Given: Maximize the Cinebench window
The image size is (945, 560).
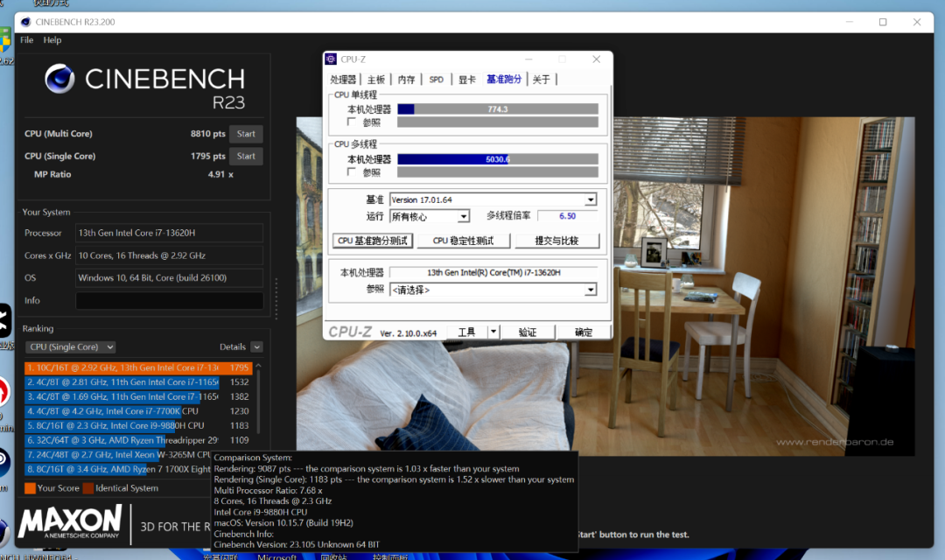Looking at the screenshot, I should pos(883,22).
